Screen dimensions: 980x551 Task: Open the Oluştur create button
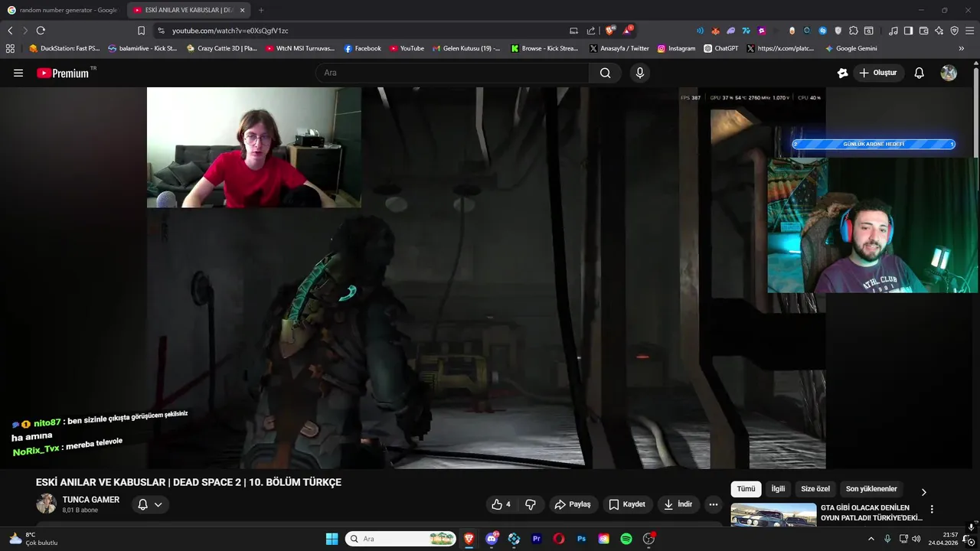[x=878, y=73]
